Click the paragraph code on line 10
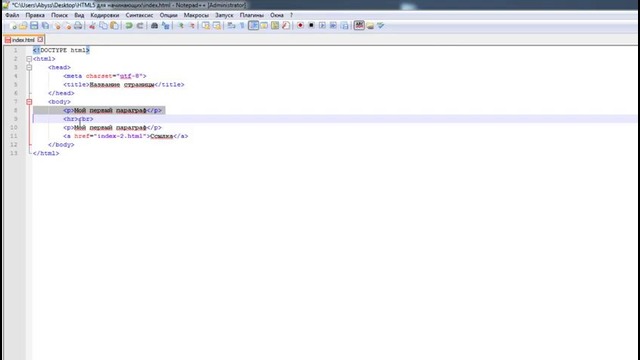 tap(112, 127)
